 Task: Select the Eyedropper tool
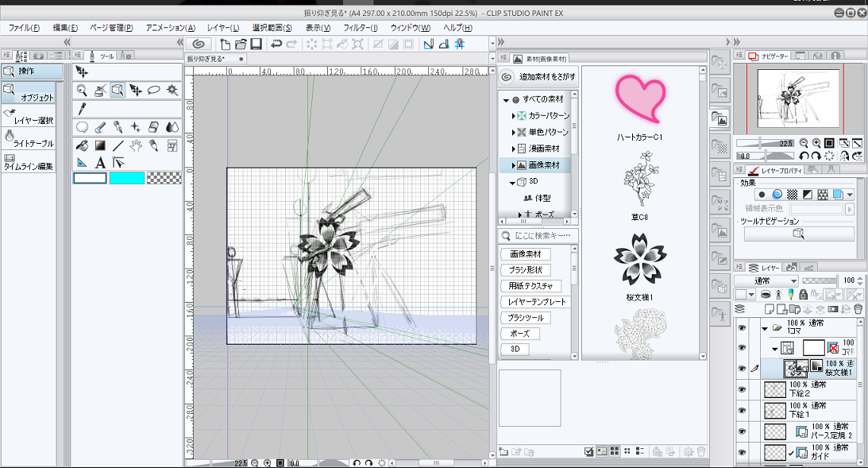click(x=82, y=107)
